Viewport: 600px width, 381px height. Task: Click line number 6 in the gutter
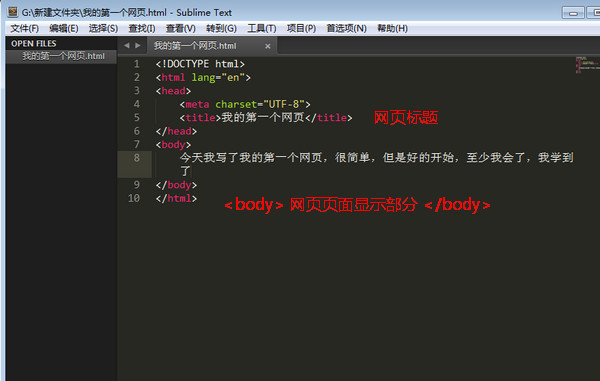(136, 131)
